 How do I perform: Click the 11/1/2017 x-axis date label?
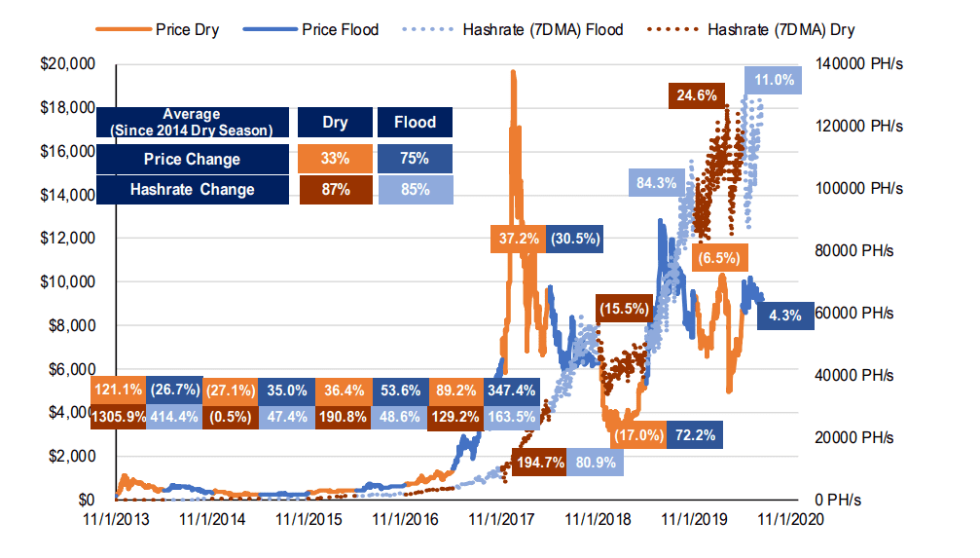coord(501,519)
